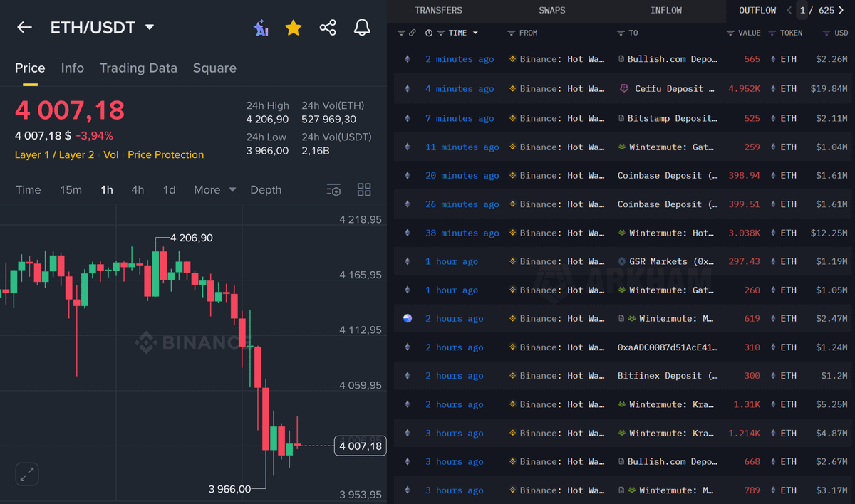Share the ETH/USDT chart
Viewport: 855px width, 504px height.
328,28
